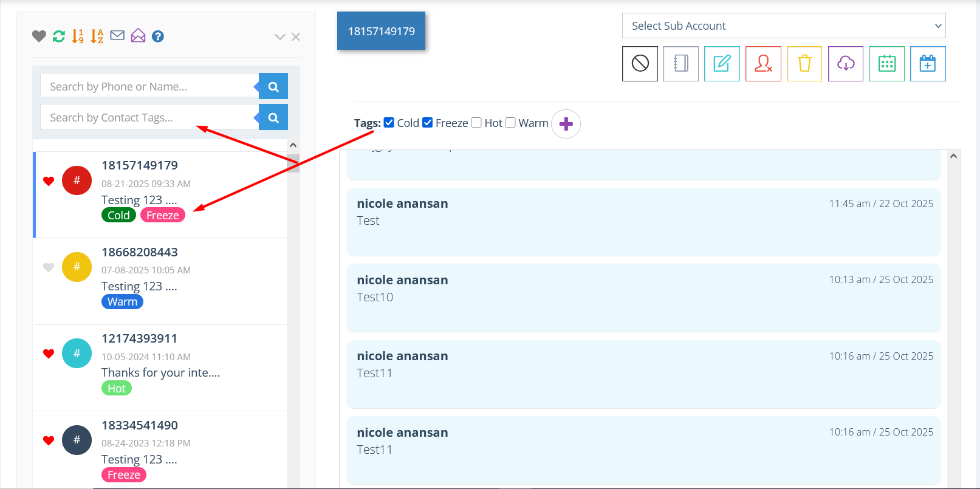Click the Search by Phone or Name field
Screen dimensions: 980x489
pos(149,86)
